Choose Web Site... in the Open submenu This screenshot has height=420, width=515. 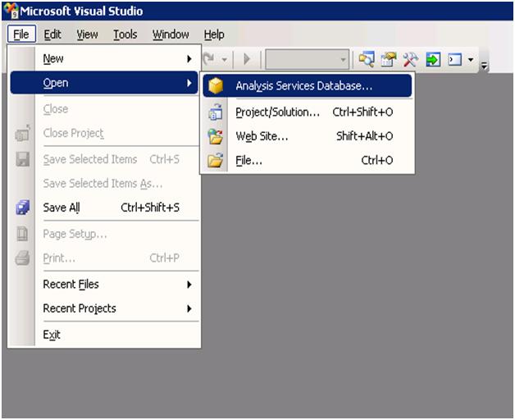(307, 136)
